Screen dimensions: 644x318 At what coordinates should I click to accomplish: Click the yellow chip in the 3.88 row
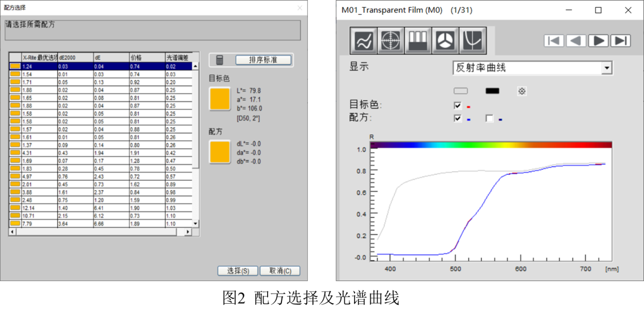[15, 192]
